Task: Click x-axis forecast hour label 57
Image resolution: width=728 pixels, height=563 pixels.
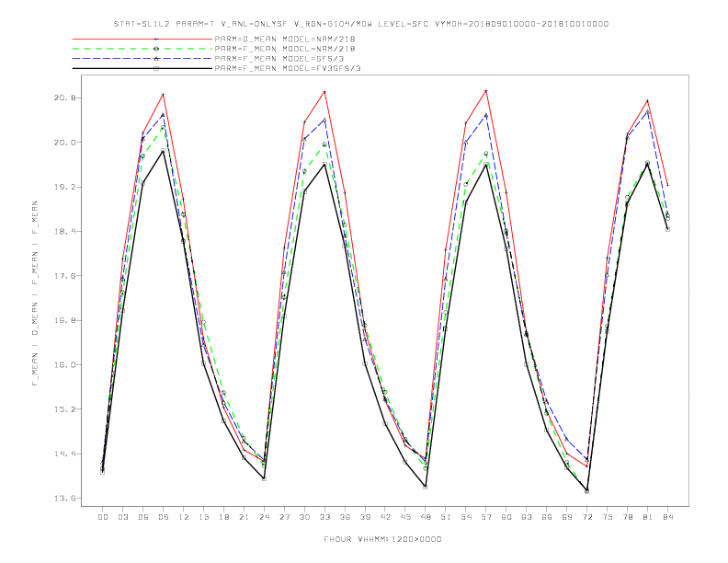Action: tap(486, 517)
